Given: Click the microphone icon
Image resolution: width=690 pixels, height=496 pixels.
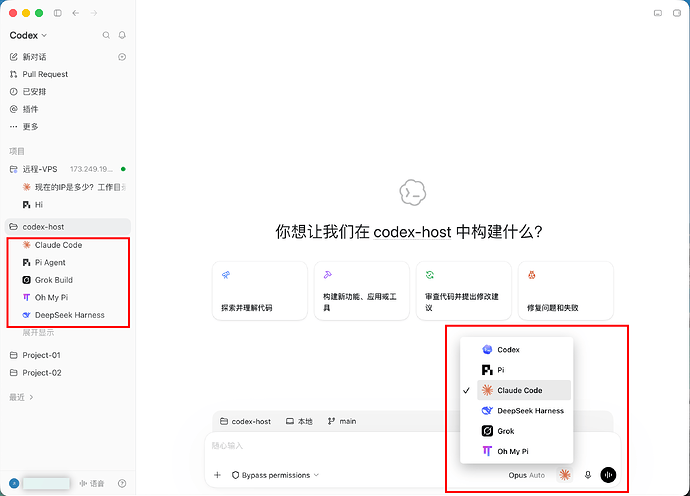Looking at the screenshot, I should tap(588, 475).
